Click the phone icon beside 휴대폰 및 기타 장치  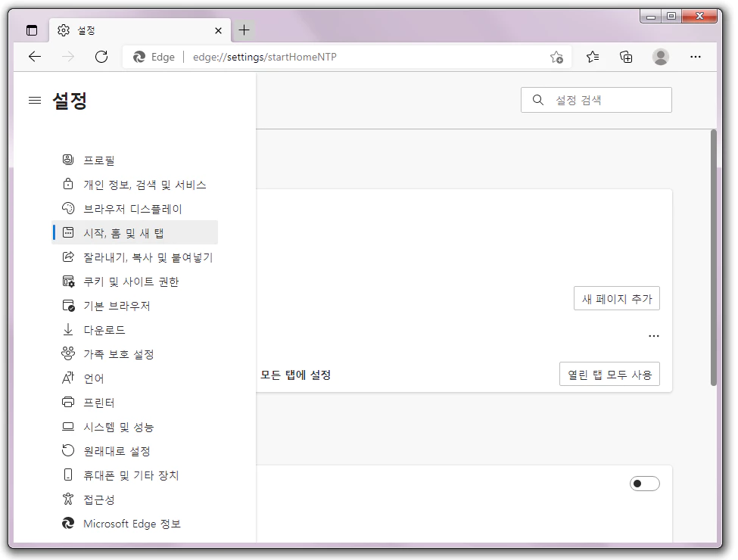pyautogui.click(x=68, y=474)
